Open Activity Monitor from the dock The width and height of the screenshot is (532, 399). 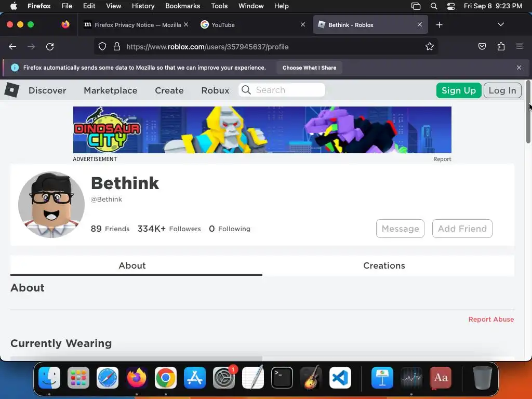[411, 378]
